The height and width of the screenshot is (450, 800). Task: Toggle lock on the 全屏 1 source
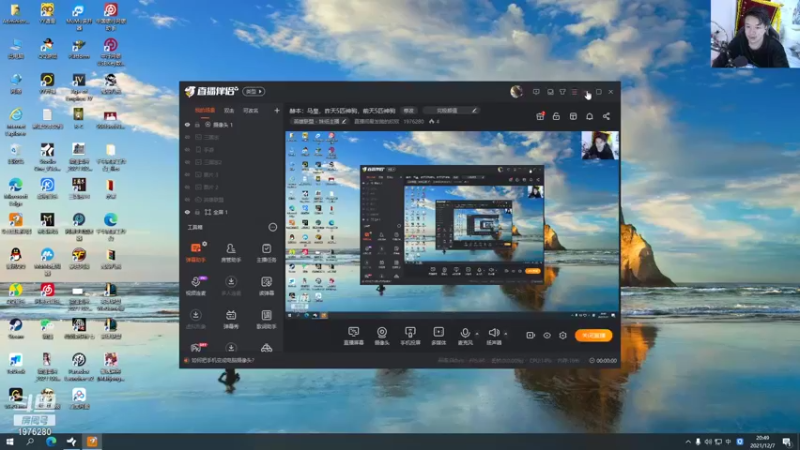[197, 212]
